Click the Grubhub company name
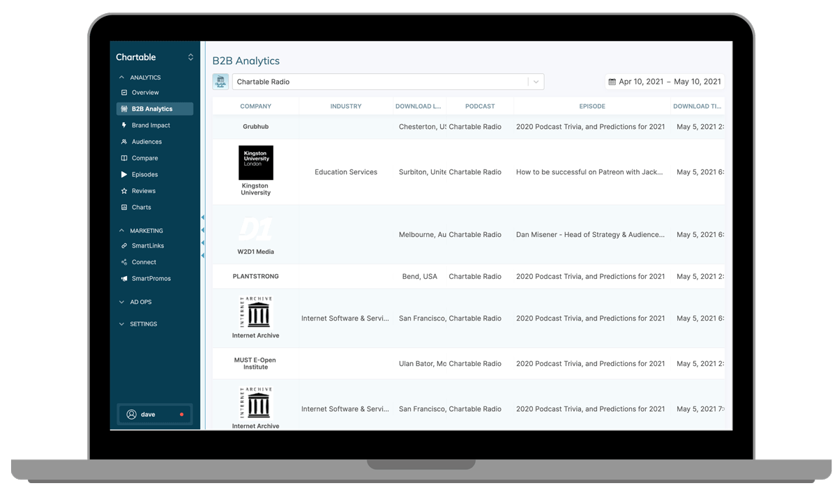The height and width of the screenshot is (504, 837). [x=256, y=127]
